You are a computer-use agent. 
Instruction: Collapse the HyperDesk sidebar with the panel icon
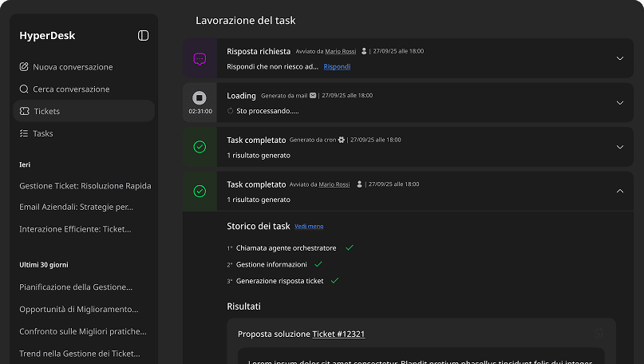point(143,35)
